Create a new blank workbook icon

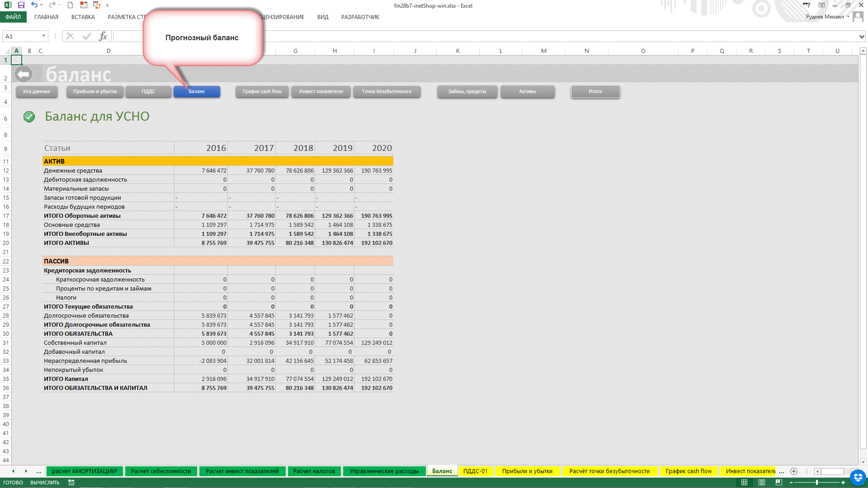70,5
